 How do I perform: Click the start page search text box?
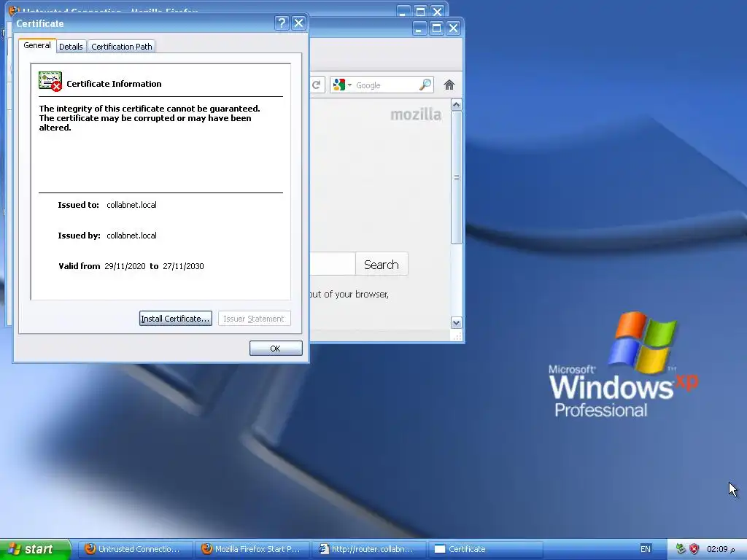(x=333, y=264)
